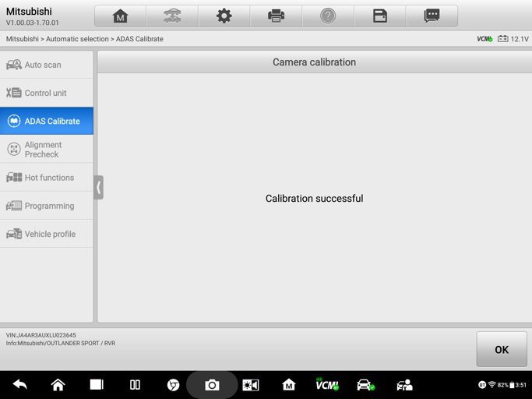This screenshot has width=532, height=399.
Task: Open the message feedback icon
Action: click(432, 16)
